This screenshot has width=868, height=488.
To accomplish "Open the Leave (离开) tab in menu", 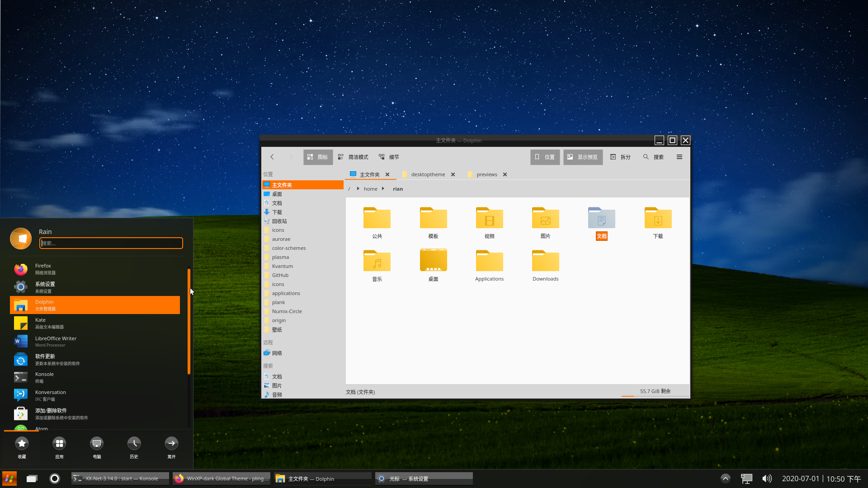I will tap(171, 447).
